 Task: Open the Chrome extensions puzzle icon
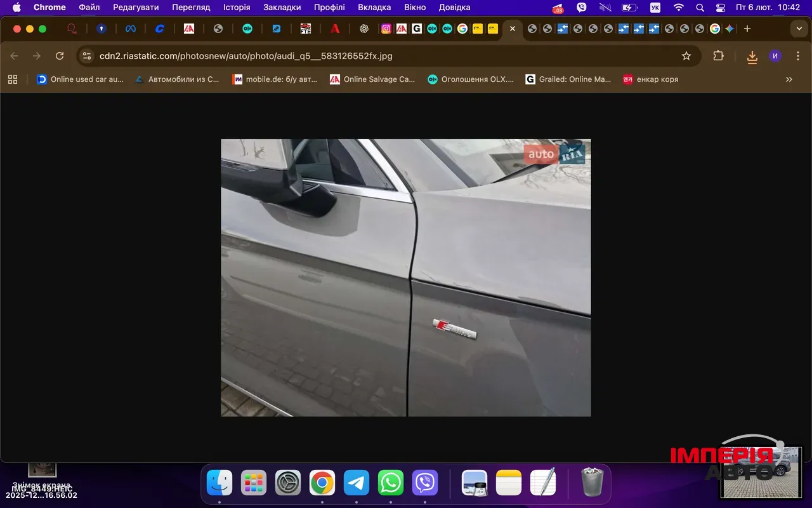(x=718, y=56)
